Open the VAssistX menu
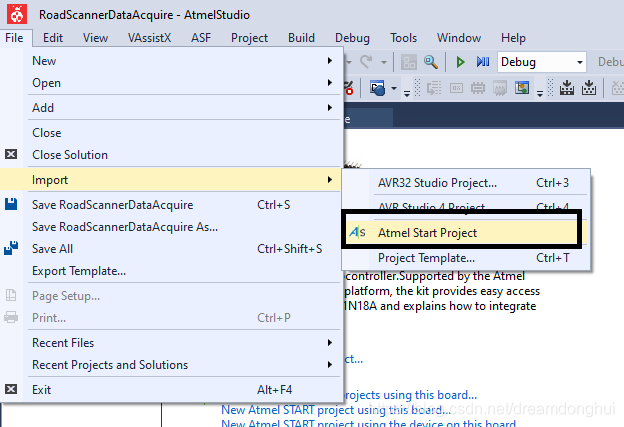Image resolution: width=624 pixels, height=427 pixels. pos(149,38)
